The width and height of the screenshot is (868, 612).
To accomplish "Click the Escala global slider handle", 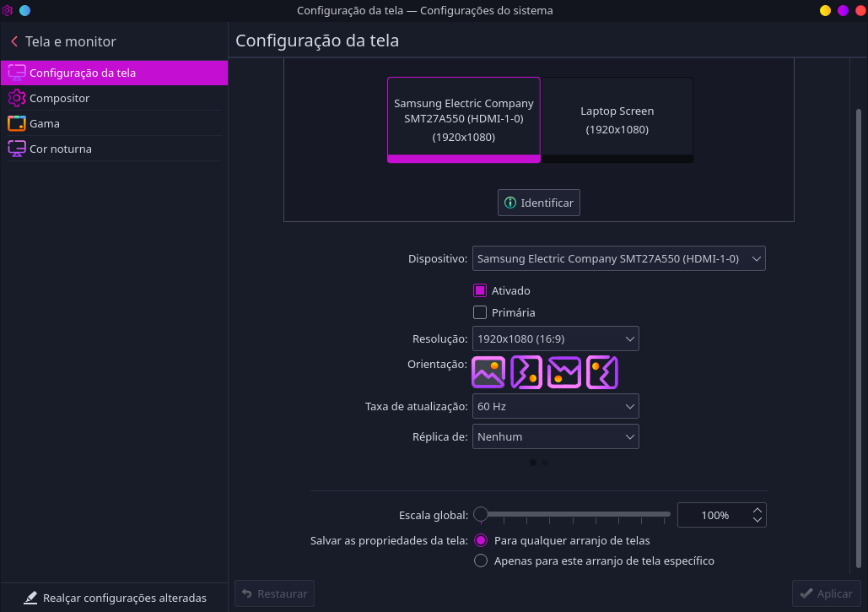I will [481, 515].
